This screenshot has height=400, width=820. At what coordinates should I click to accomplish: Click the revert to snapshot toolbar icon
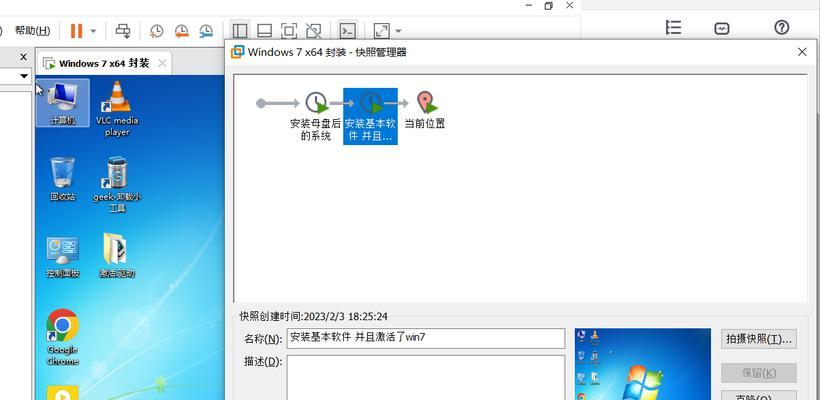pyautogui.click(x=181, y=31)
